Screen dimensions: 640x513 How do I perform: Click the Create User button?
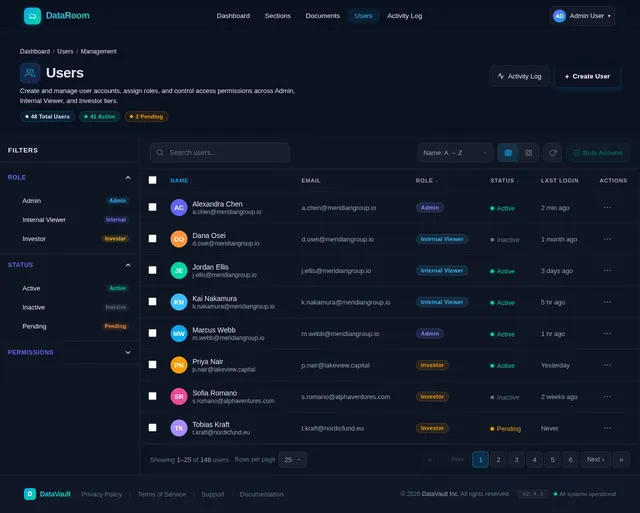(587, 76)
